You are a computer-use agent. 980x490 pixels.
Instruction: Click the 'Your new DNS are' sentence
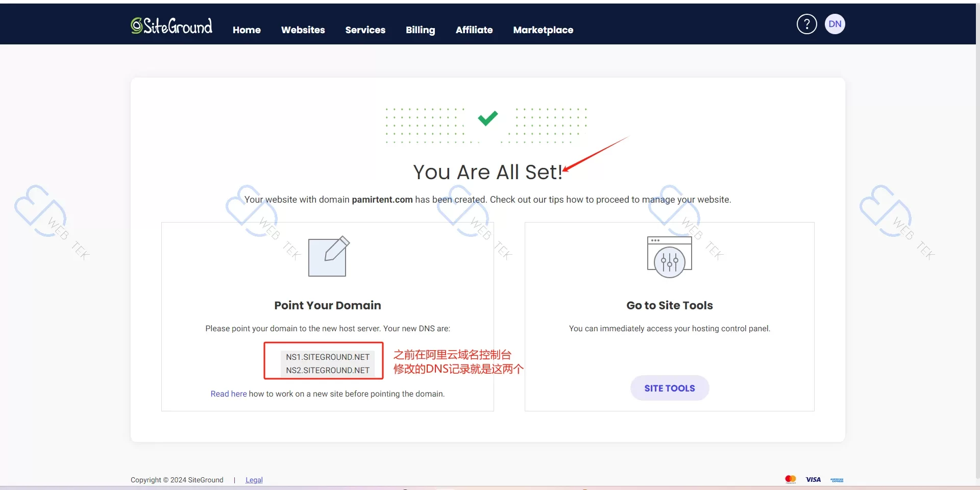click(417, 328)
